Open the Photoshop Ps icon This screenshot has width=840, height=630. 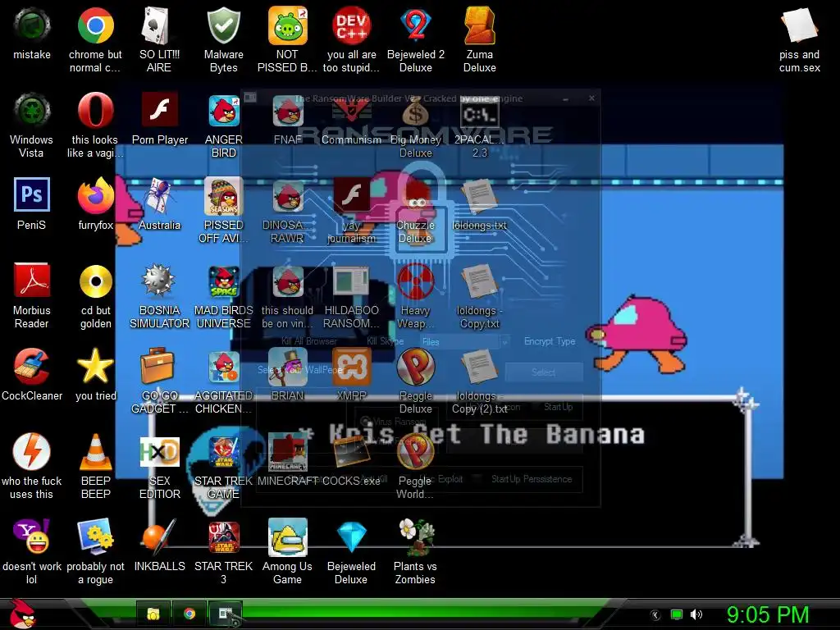pos(32,195)
